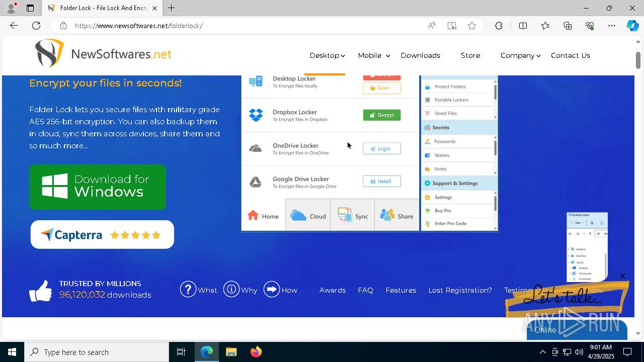This screenshot has height=362, width=644.
Task: Open Read aloud icon in address bar
Action: (432, 26)
